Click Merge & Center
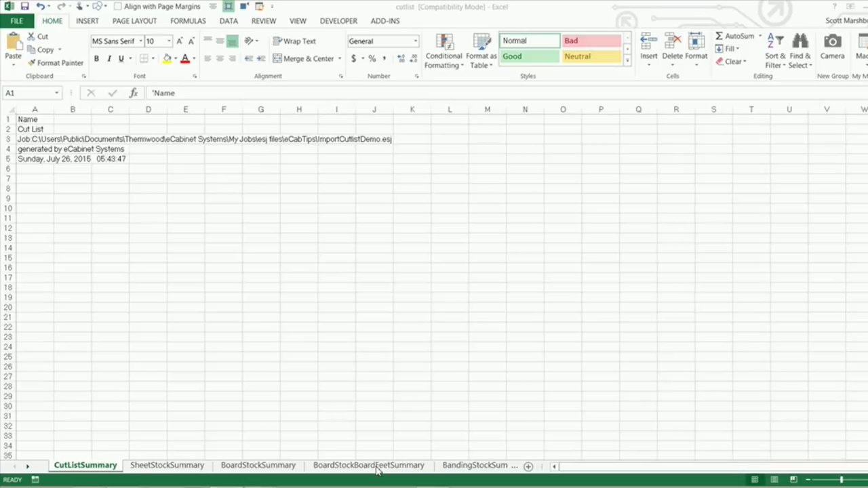 pos(303,59)
